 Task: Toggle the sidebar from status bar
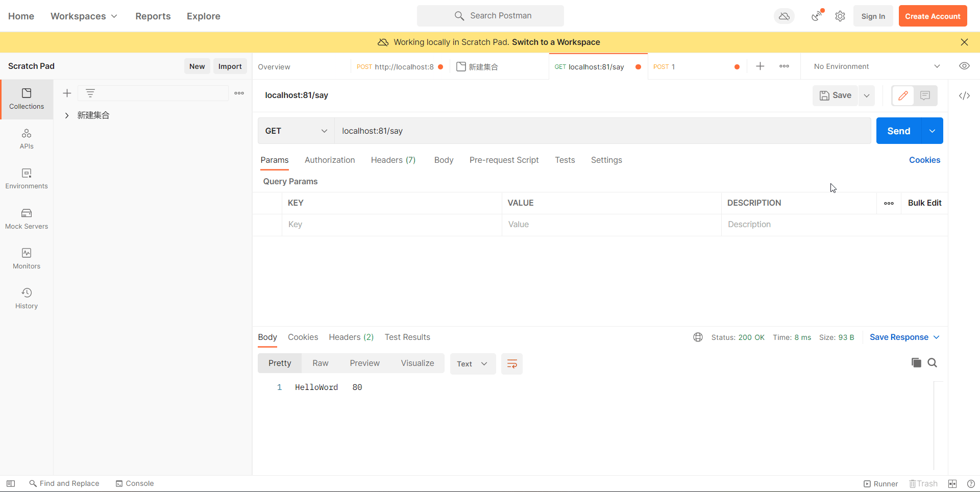pyautogui.click(x=11, y=483)
